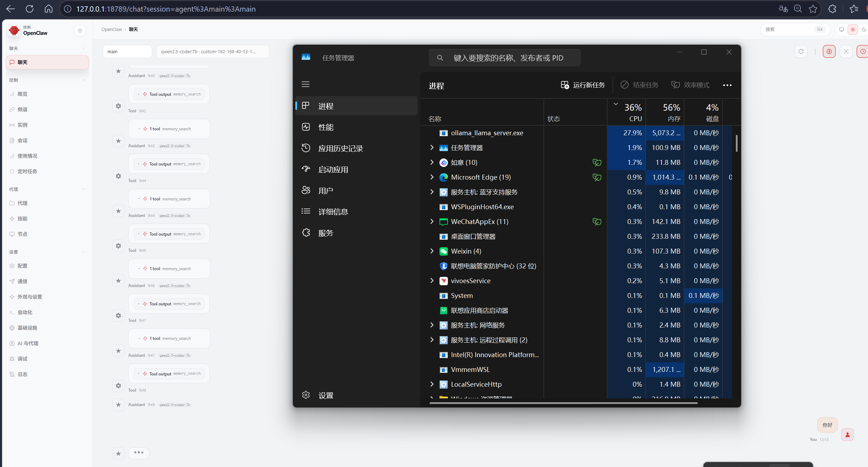Click 运行新任务 in Task Manager
Viewport: 868px width, 467px height.
tap(583, 85)
